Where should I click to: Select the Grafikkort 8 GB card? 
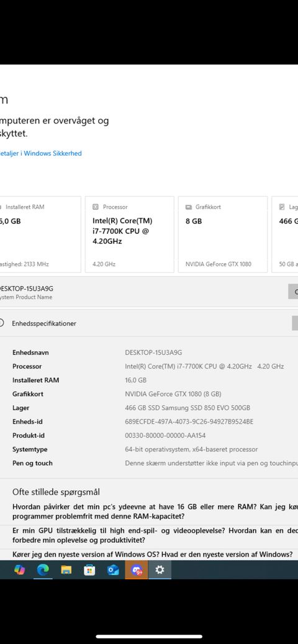[223, 235]
